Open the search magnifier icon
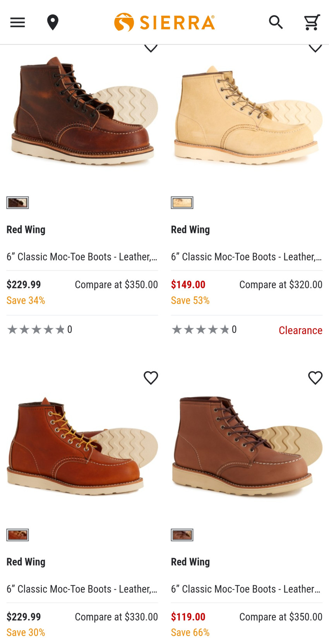The width and height of the screenshot is (329, 644). 276,22
